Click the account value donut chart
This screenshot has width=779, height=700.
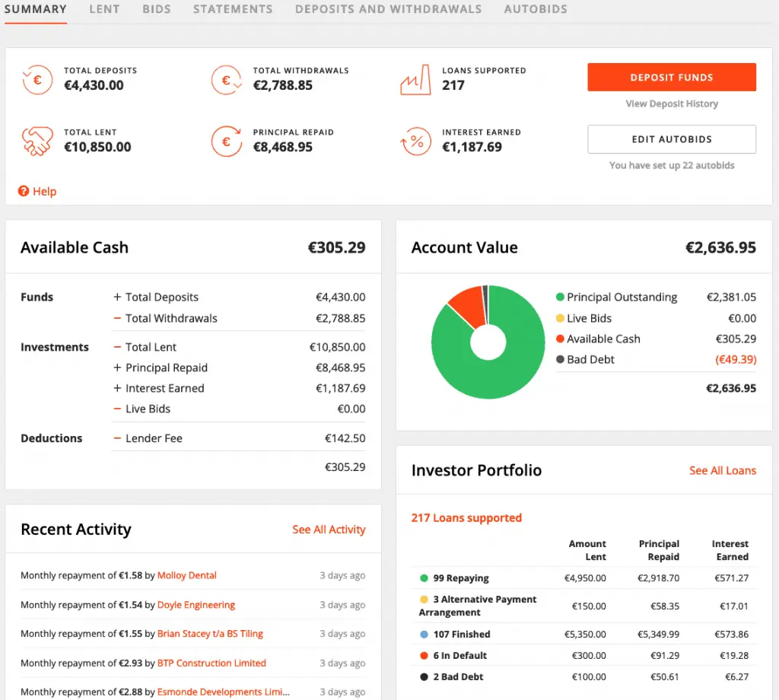coord(488,342)
